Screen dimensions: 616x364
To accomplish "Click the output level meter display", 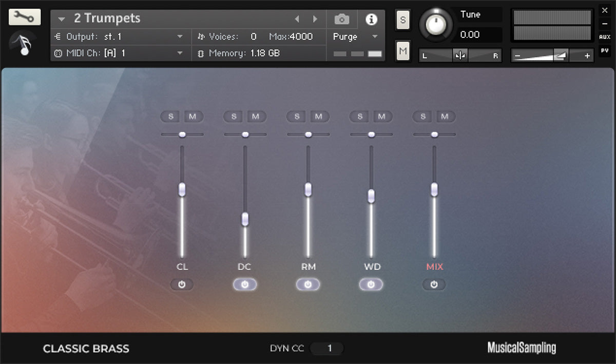I will (552, 25).
